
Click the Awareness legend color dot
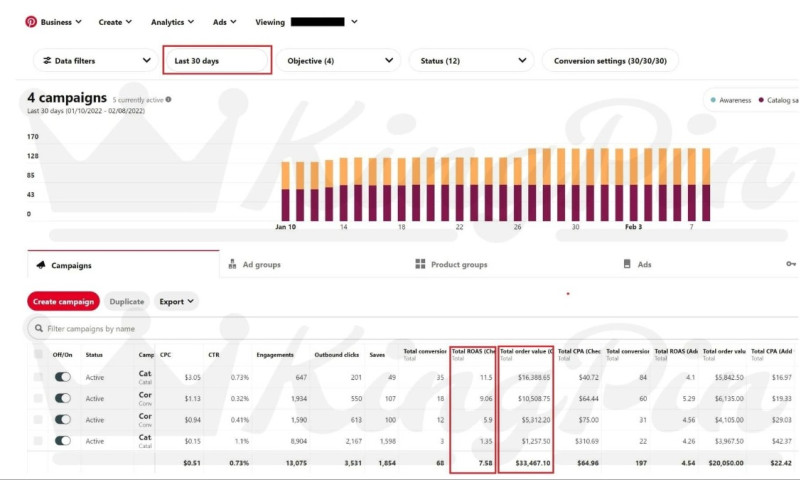point(711,100)
